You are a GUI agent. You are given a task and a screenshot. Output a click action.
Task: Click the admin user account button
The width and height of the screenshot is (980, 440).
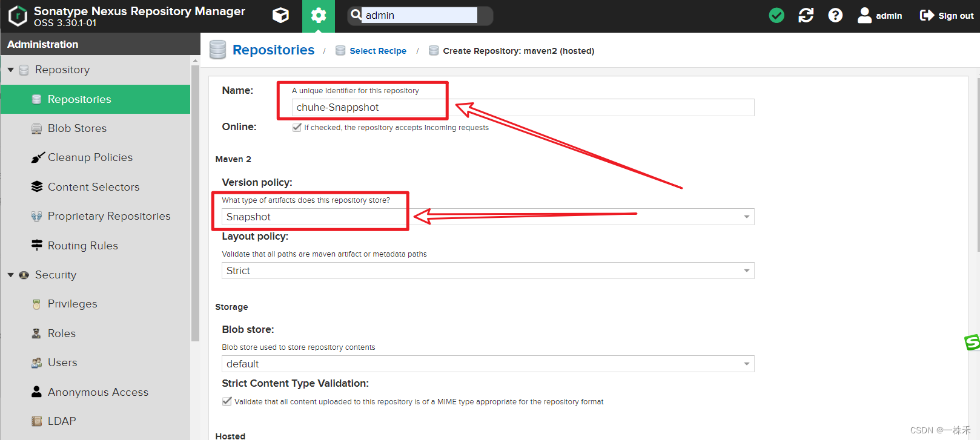click(880, 16)
